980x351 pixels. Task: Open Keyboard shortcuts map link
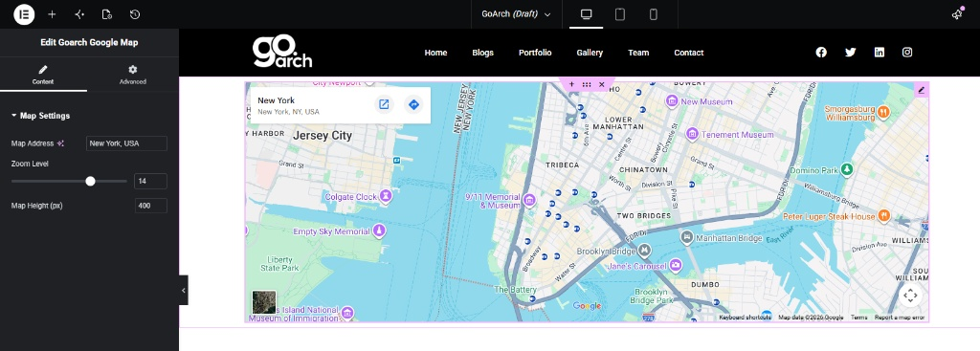pos(745,318)
